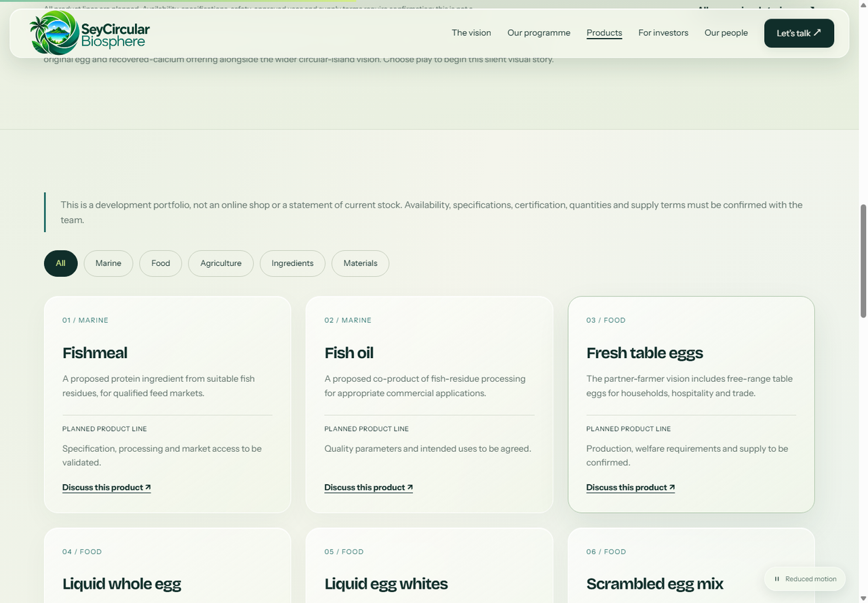Click the arrow icon after Fish oil's Discuss link
This screenshot has width=868, height=603.
click(410, 487)
